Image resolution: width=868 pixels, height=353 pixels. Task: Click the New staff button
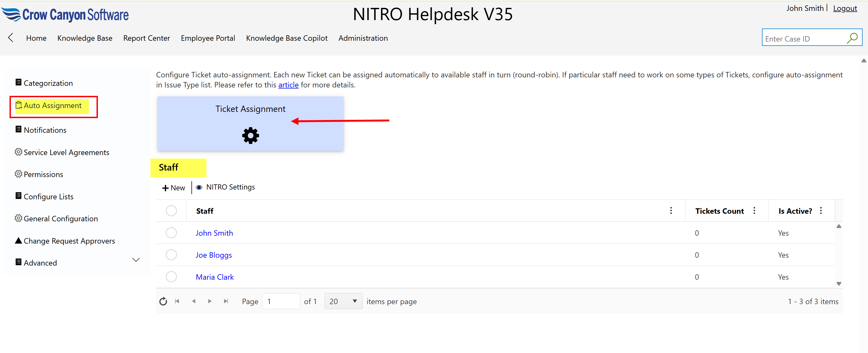[173, 188]
